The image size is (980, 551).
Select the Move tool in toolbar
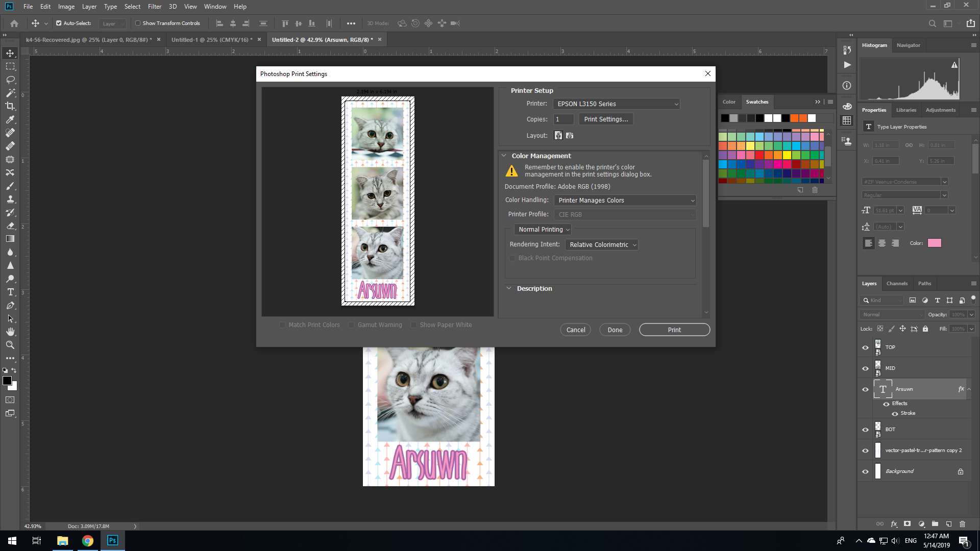tap(10, 53)
